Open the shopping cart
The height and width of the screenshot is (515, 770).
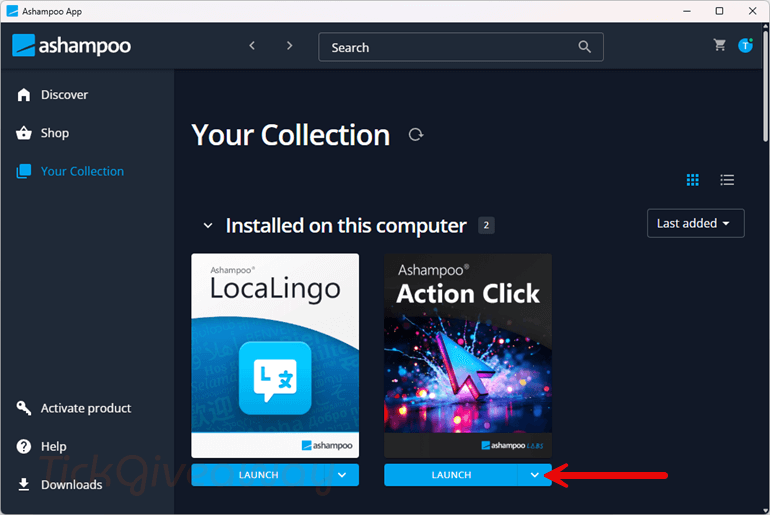pyautogui.click(x=719, y=45)
